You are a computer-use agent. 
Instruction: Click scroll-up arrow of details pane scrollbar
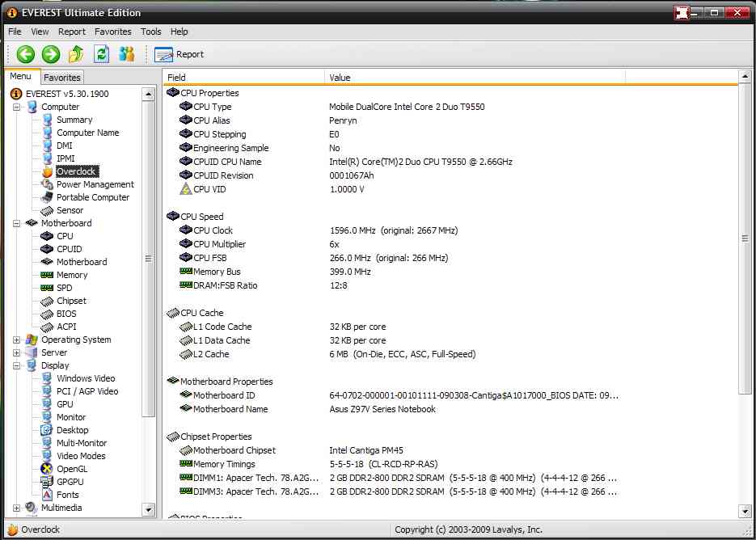pos(745,76)
